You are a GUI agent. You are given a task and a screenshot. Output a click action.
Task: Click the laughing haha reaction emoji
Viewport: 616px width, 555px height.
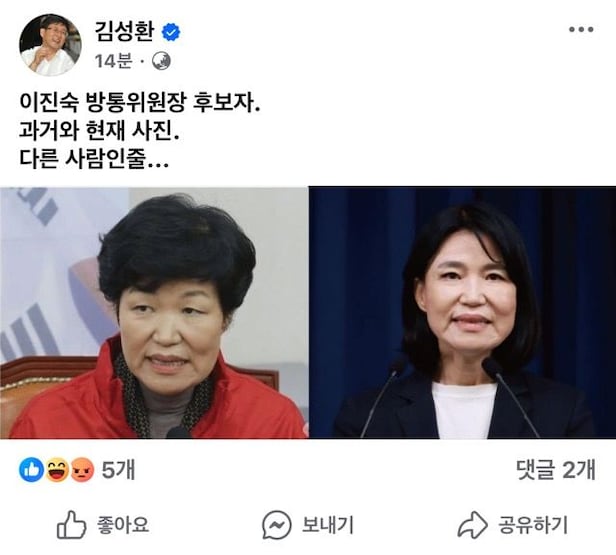[57, 470]
